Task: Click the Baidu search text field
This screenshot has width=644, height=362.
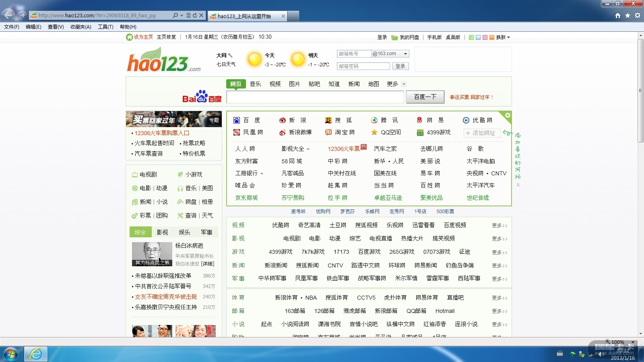Action: point(315,97)
